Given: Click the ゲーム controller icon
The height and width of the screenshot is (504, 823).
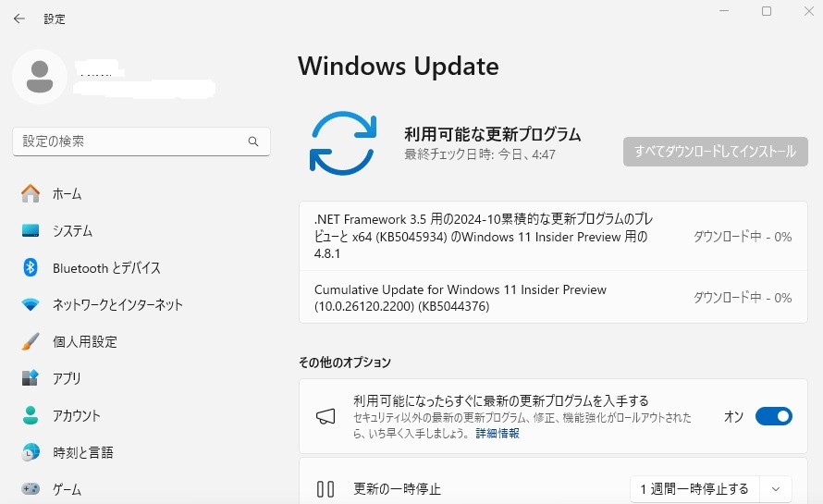Looking at the screenshot, I should coord(31,489).
